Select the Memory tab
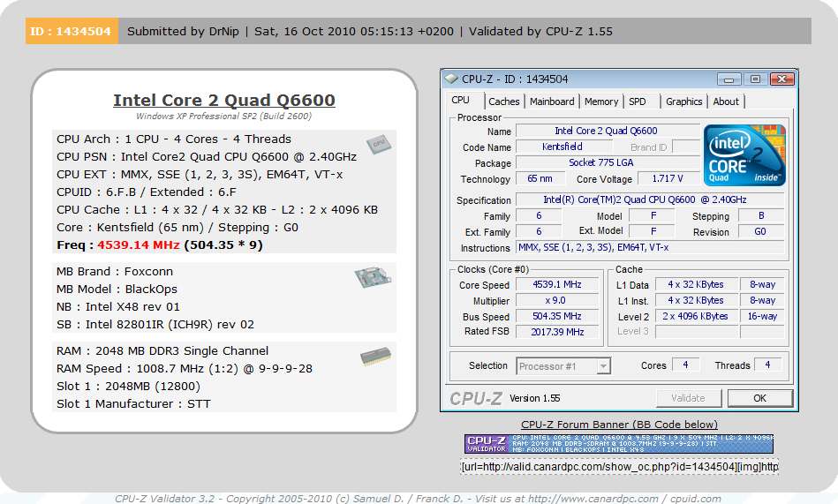The width and height of the screenshot is (838, 504). (600, 102)
